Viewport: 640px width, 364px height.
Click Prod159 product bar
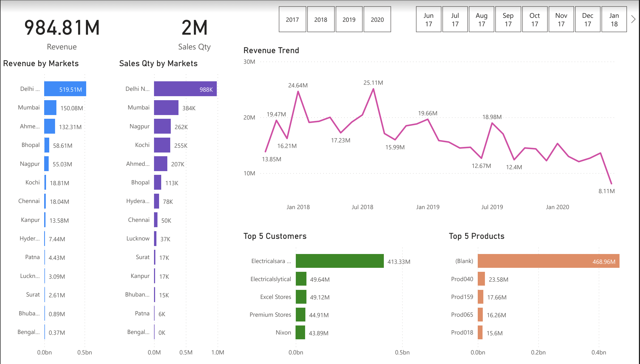point(480,297)
